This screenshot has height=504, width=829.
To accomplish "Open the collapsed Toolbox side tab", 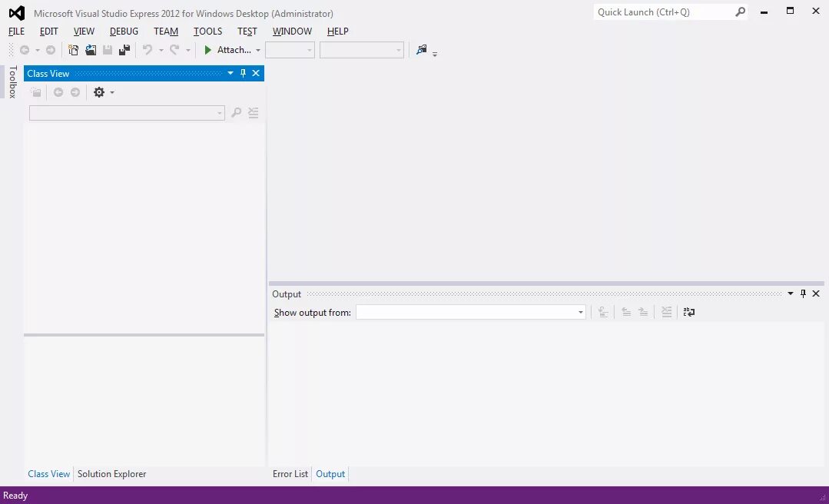I will 13,82.
